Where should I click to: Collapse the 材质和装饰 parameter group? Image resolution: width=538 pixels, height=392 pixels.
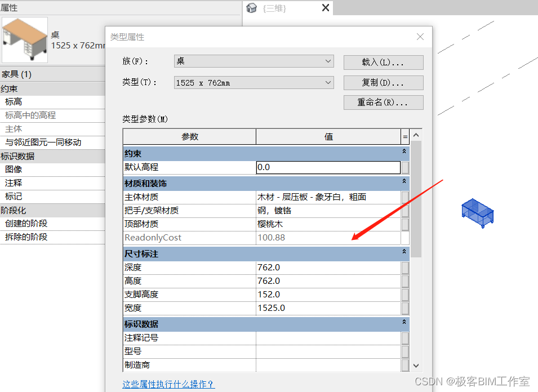tap(403, 181)
